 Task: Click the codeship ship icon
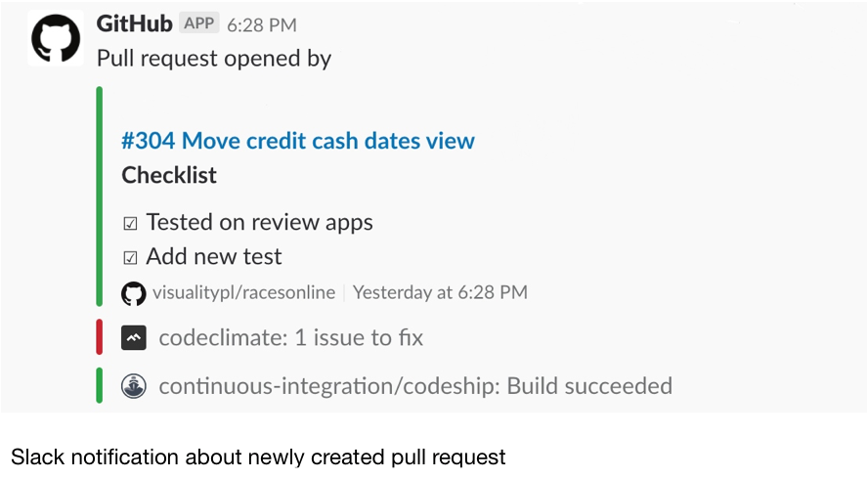[x=134, y=385]
